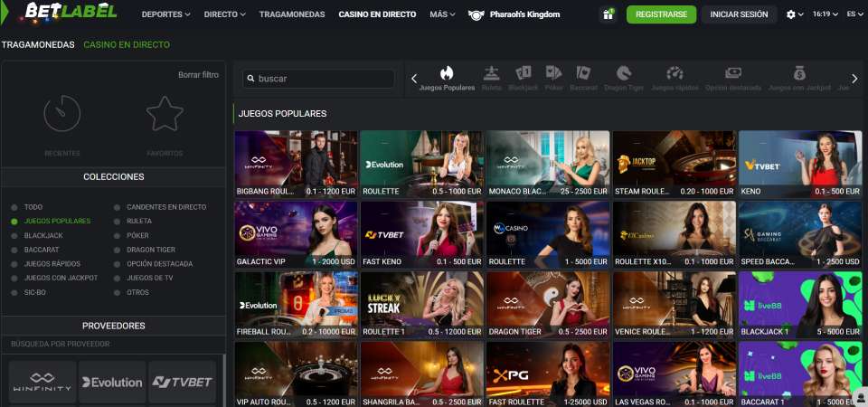Click the Juegos rápidos speedometer icon
The width and height of the screenshot is (868, 407).
coord(674,73)
